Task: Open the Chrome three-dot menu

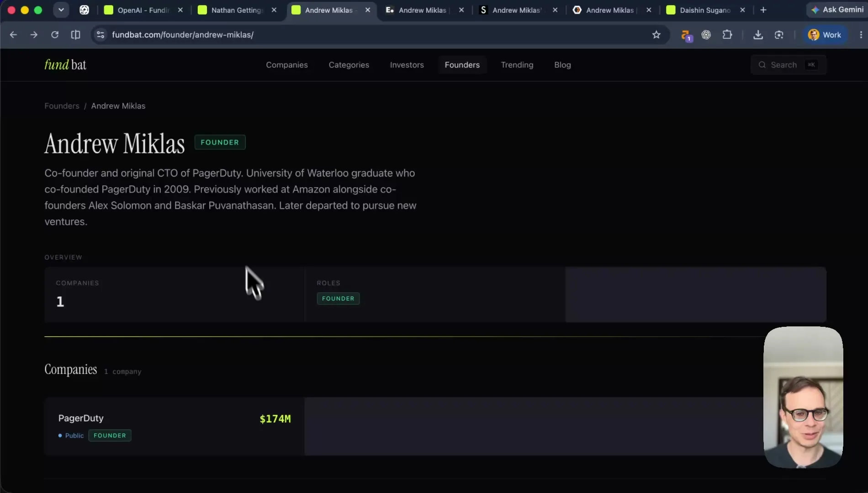Action: (x=861, y=35)
